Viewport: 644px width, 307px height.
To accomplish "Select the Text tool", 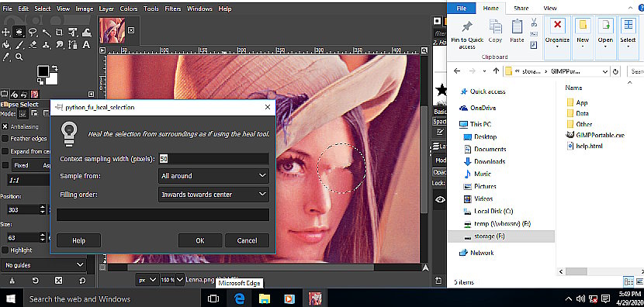I will coord(86,45).
